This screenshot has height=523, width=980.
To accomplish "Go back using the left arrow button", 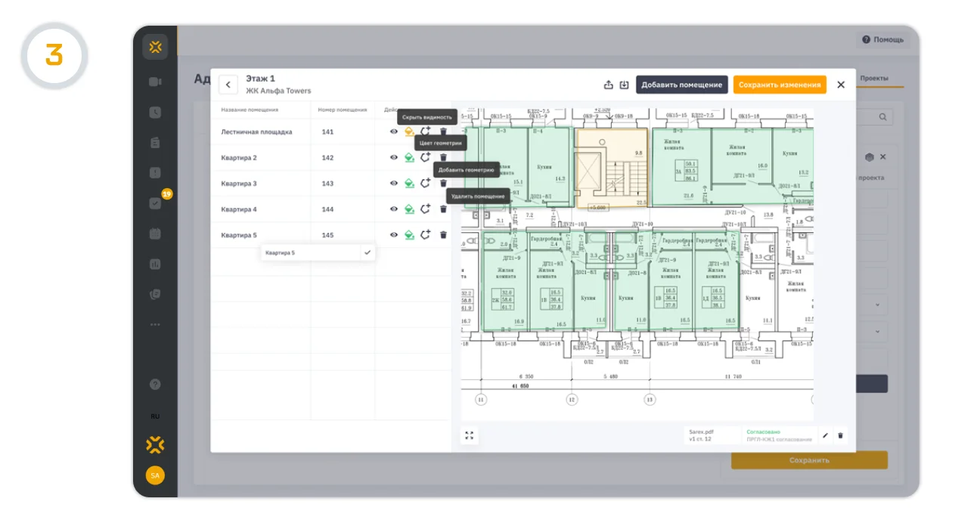I will (x=228, y=85).
